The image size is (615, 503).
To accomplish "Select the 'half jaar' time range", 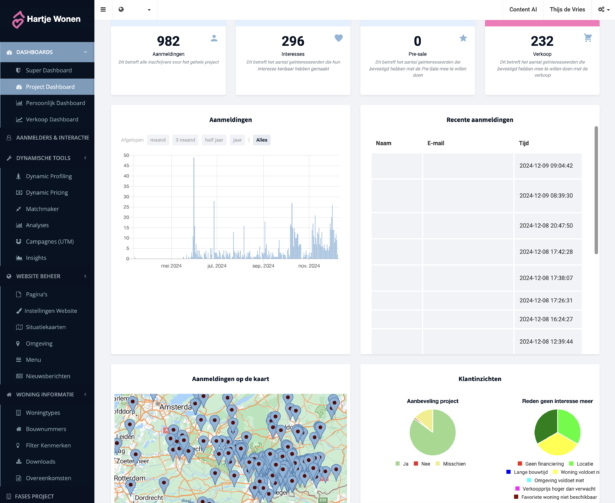I will 214,140.
